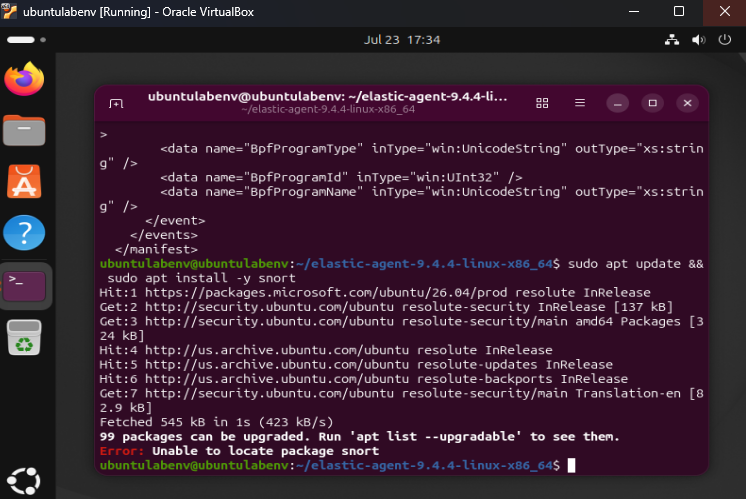Click 'Unable to locate package snort' message
Image resolution: width=746 pixels, height=499 pixels.
pyautogui.click(x=265, y=451)
